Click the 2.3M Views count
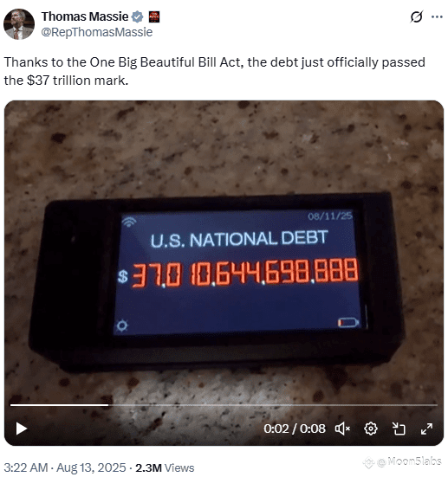 coord(165,467)
